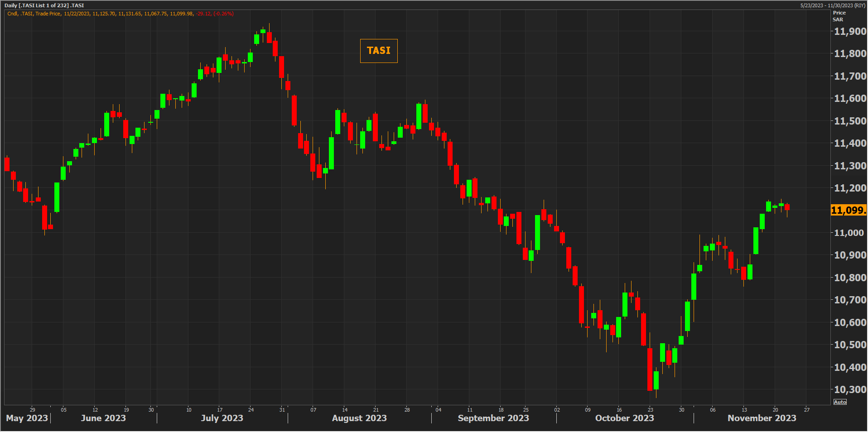Click the orange TASI label box

click(x=379, y=51)
